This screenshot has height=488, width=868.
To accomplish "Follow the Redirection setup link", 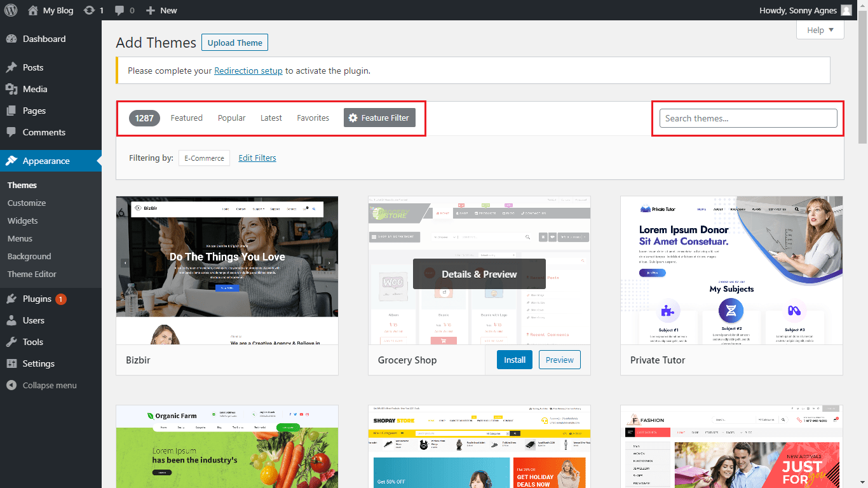I will pos(248,71).
